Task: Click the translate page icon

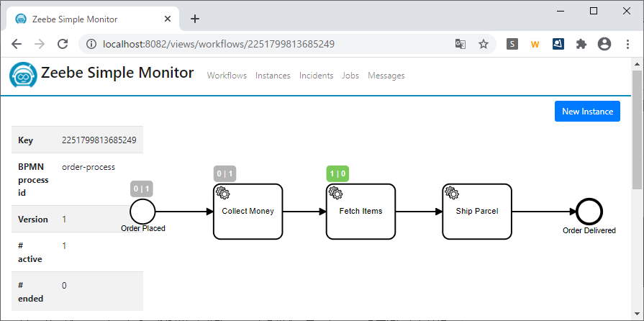Action: [x=461, y=44]
